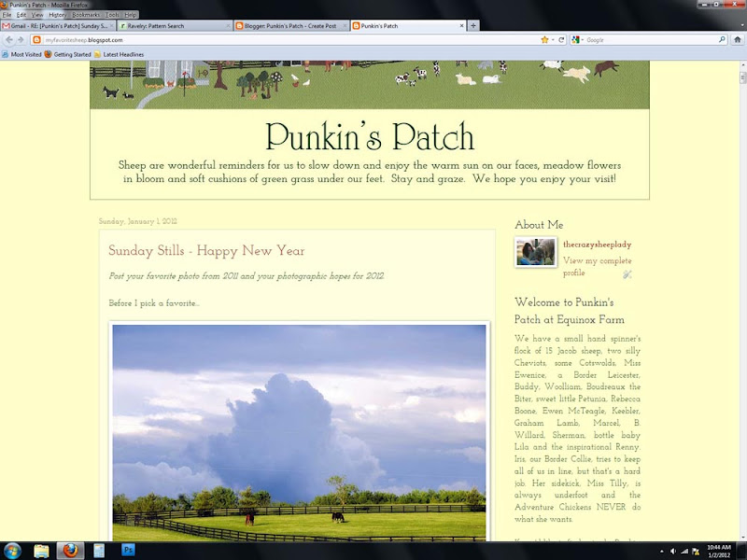This screenshot has width=747, height=560.
Task: Click the Getting Started bookmark
Action: [x=67, y=54]
